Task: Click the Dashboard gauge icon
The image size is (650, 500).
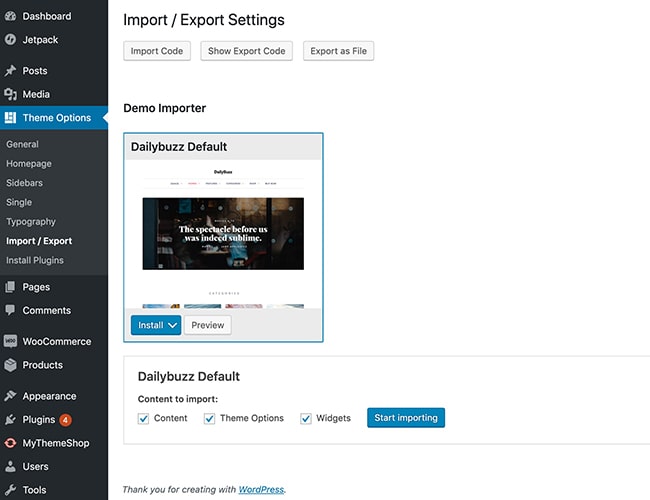Action: pos(10,16)
